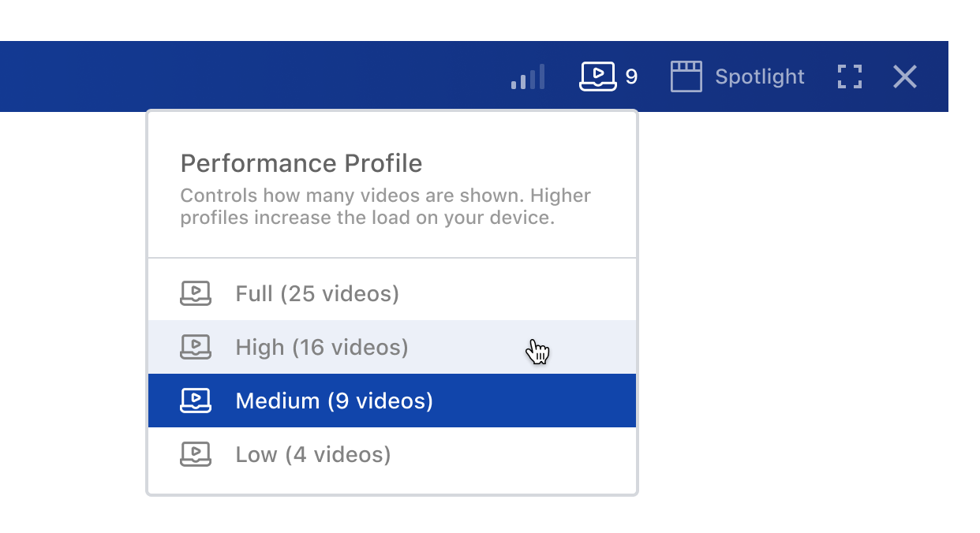The height and width of the screenshot is (533, 980).
Task: Select Full (25 videos) profile
Action: (x=392, y=294)
